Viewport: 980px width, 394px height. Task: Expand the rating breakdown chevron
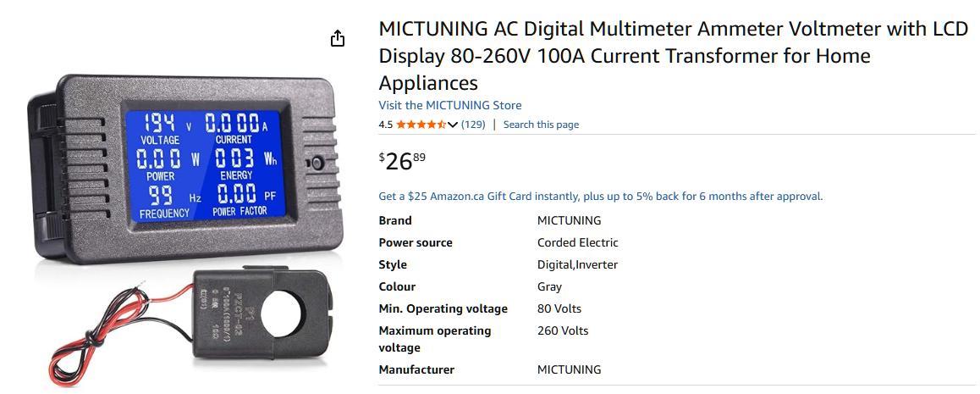[x=453, y=125]
